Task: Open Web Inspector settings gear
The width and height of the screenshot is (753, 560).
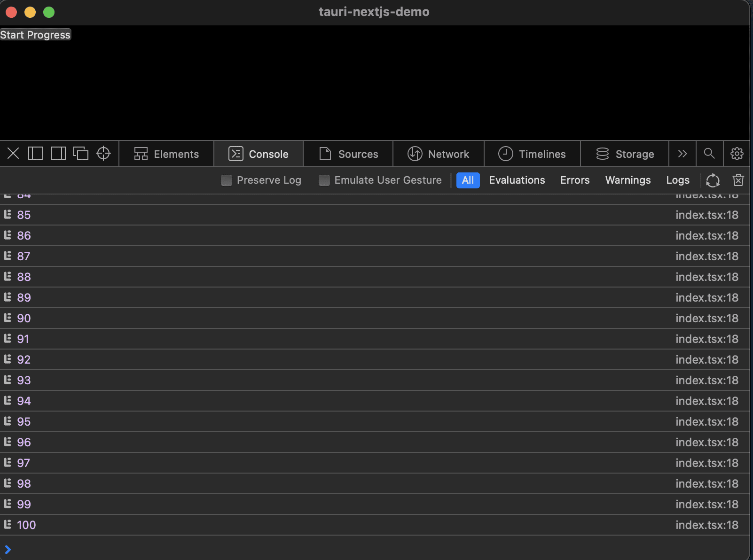Action: 737,154
